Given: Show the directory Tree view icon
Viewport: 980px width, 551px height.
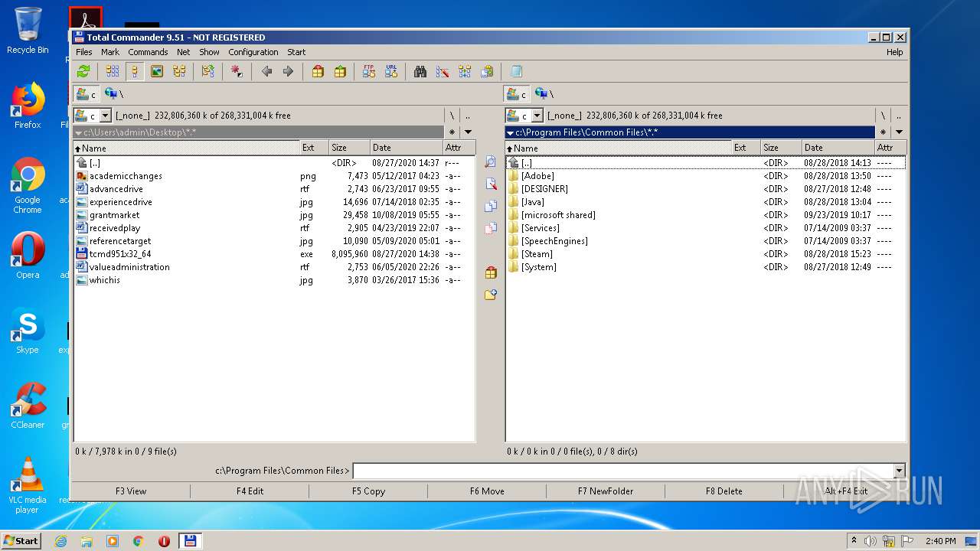Looking at the screenshot, I should 179,71.
